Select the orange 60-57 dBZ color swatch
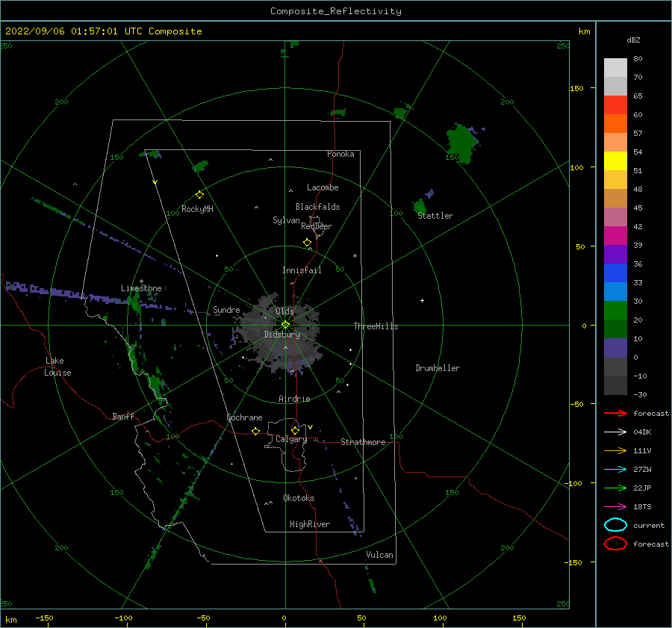The width and height of the screenshot is (672, 628). 615,123
